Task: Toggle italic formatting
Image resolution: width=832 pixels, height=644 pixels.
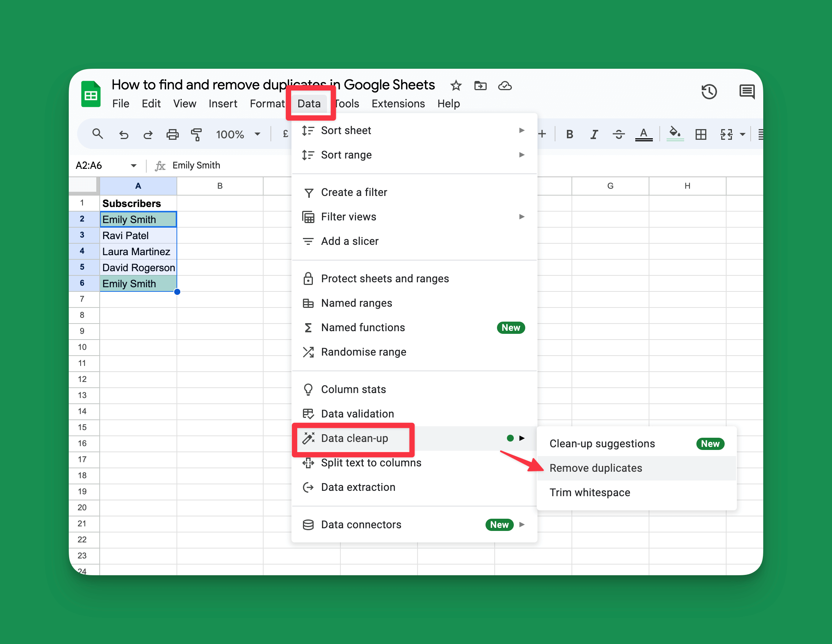Action: pos(594,134)
